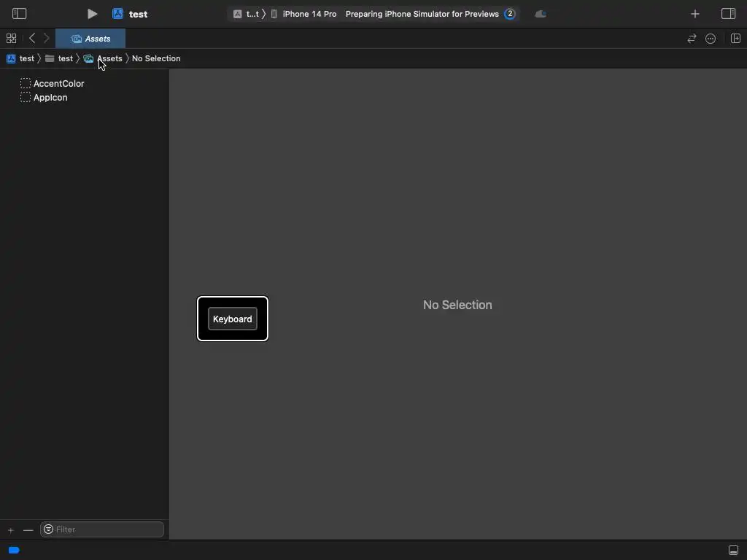Go back in editor history

[x=32, y=38]
